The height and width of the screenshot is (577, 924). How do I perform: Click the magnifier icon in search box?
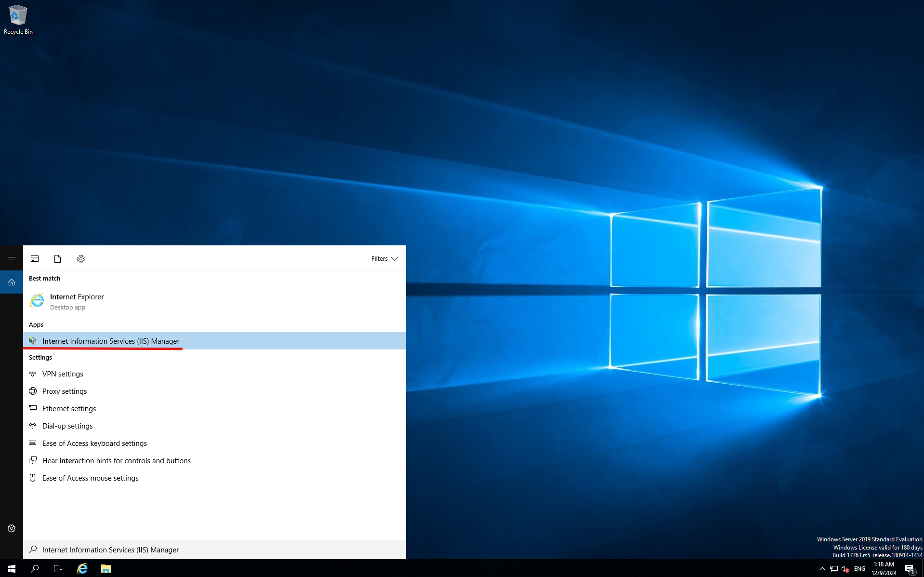point(33,550)
